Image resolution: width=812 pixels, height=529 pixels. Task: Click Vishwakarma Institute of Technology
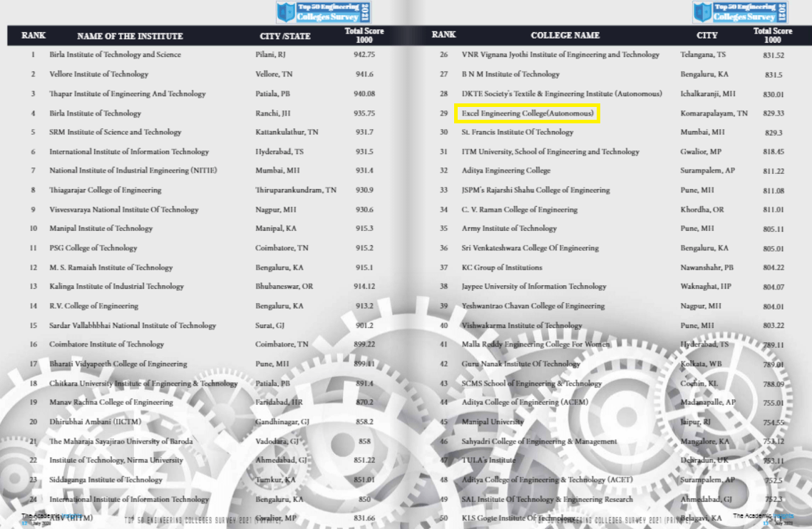522,326
